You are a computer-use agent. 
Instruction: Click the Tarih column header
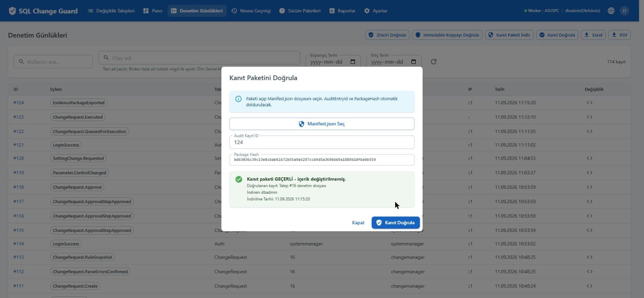tap(499, 89)
